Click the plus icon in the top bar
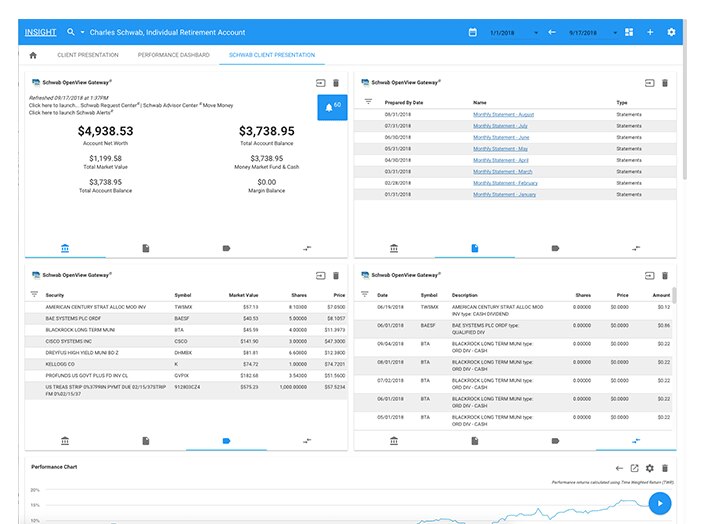Screen dimensions: 705x524 [650, 32]
